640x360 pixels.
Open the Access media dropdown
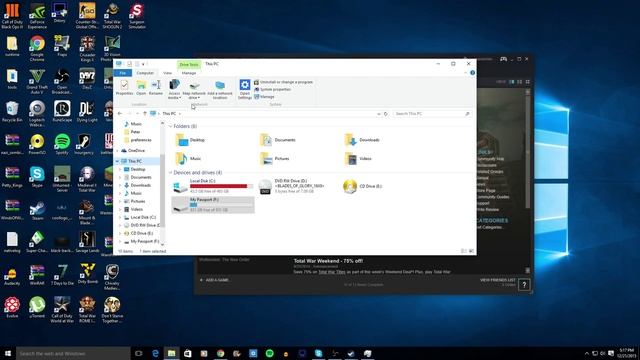click(x=174, y=89)
